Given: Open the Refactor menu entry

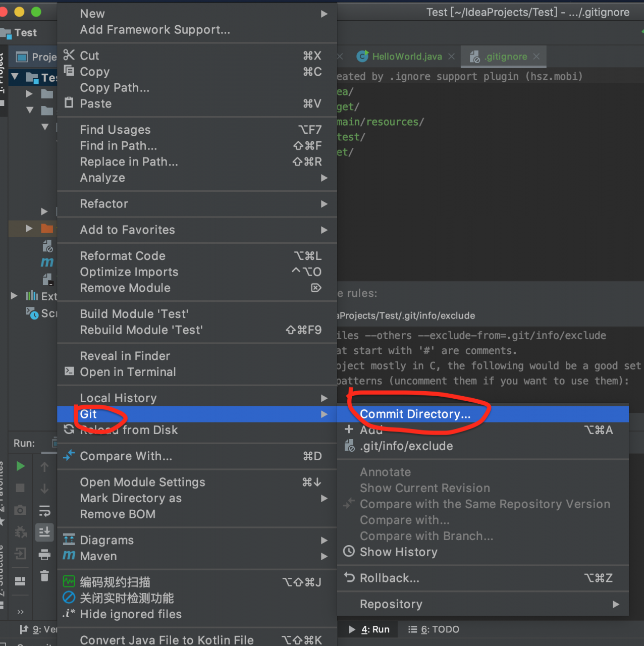Looking at the screenshot, I should tap(197, 204).
